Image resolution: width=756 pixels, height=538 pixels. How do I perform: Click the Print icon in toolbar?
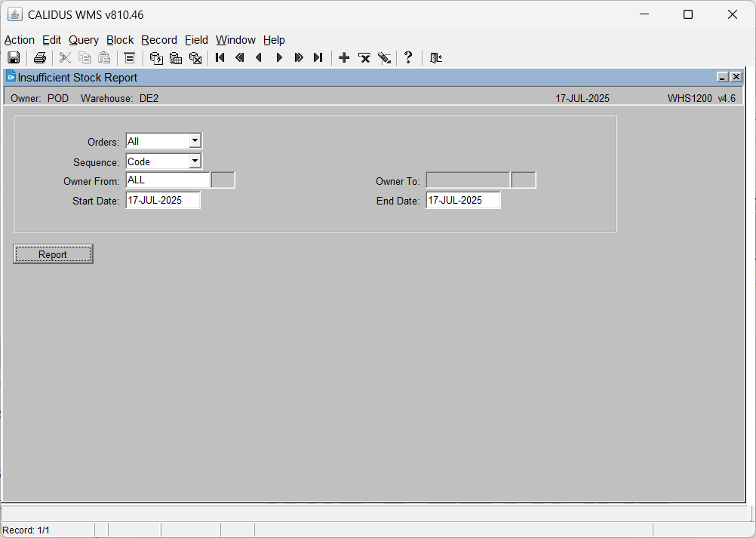click(39, 58)
